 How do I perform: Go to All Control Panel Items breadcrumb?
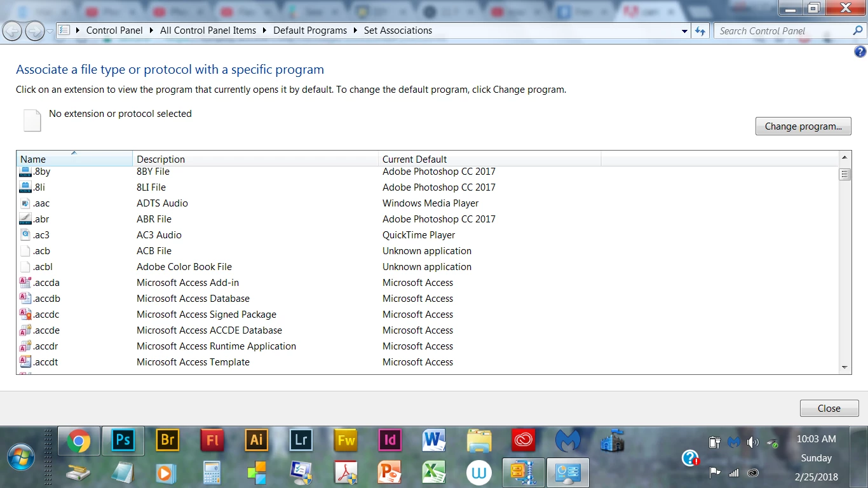[x=208, y=30]
